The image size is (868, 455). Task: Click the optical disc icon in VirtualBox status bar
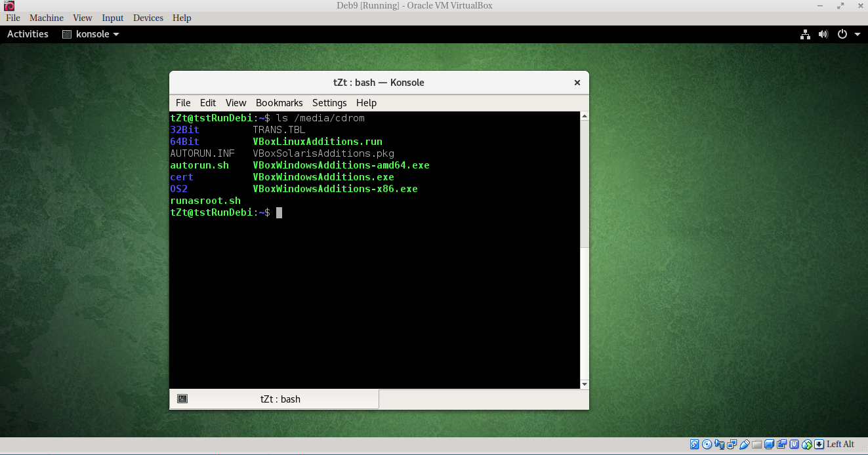pyautogui.click(x=707, y=445)
